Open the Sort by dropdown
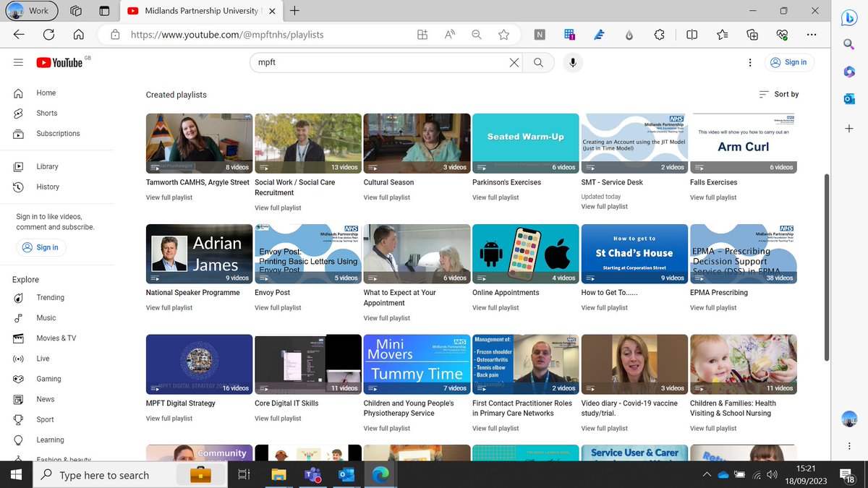The image size is (868, 488). 778,94
